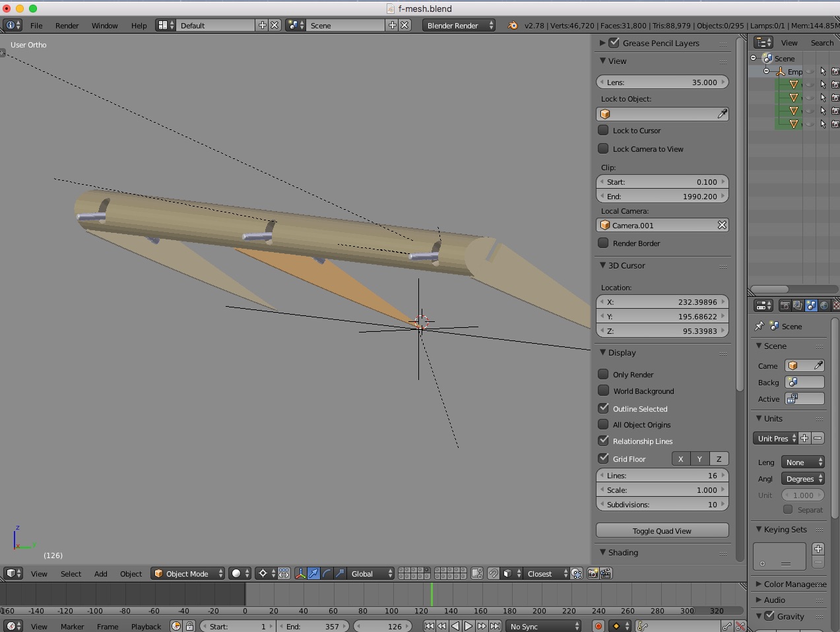Click the OpenGL render image camera icon
840x632 pixels.
point(593,574)
